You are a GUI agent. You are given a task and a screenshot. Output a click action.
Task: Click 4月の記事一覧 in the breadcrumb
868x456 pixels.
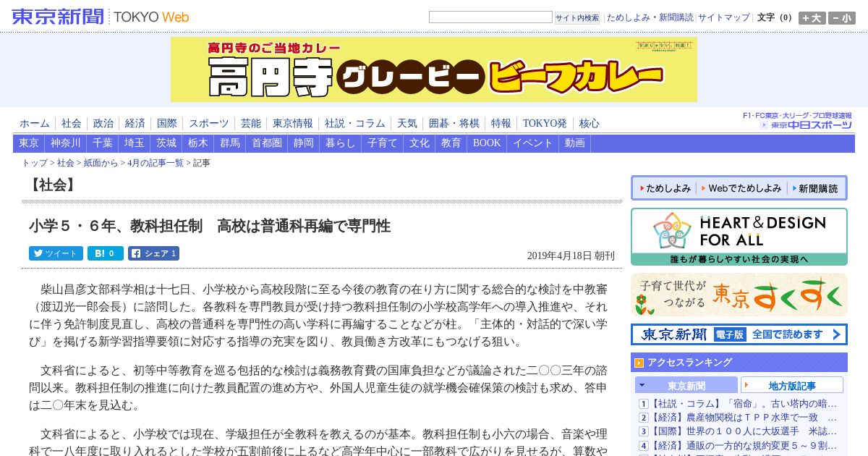156,163
